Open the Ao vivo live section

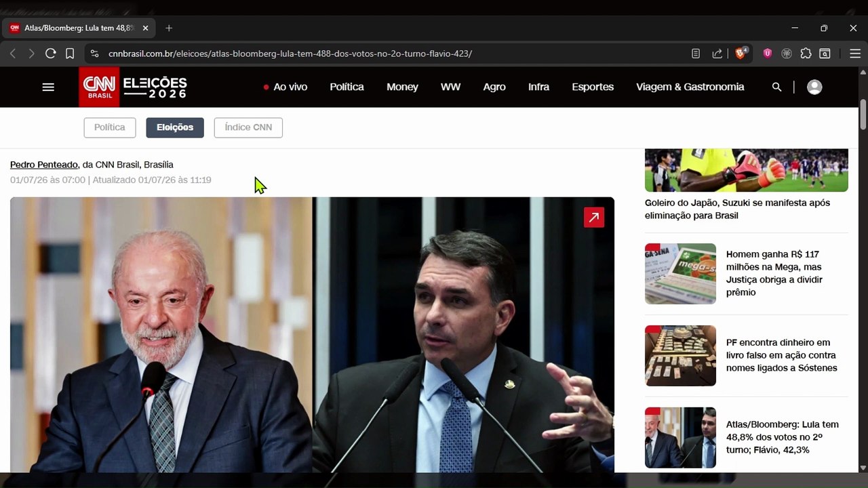[x=285, y=87]
